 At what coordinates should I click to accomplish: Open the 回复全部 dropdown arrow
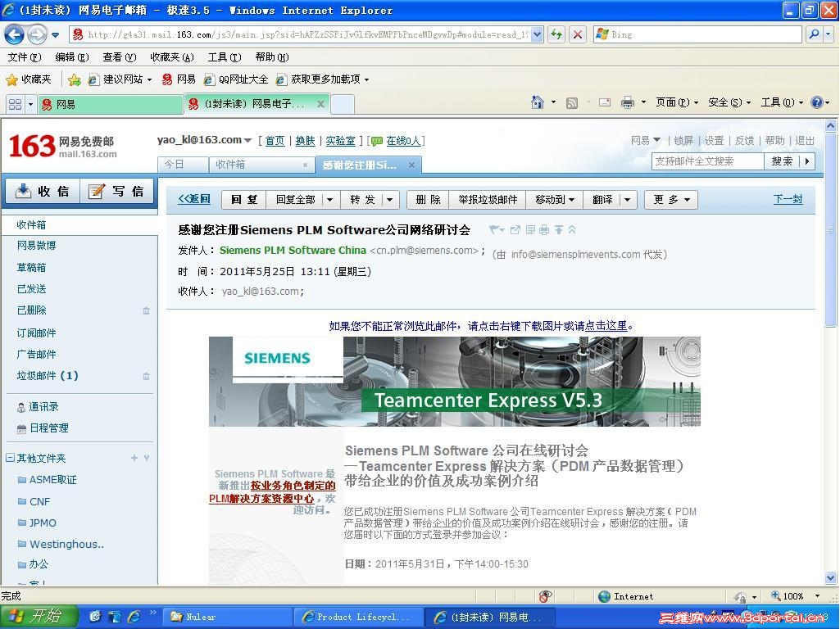pyautogui.click(x=329, y=200)
